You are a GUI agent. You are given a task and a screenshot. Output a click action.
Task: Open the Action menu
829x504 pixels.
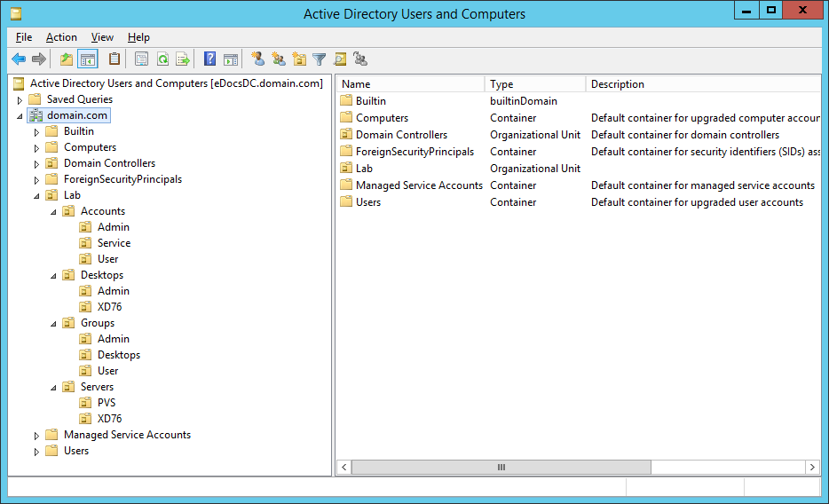61,37
